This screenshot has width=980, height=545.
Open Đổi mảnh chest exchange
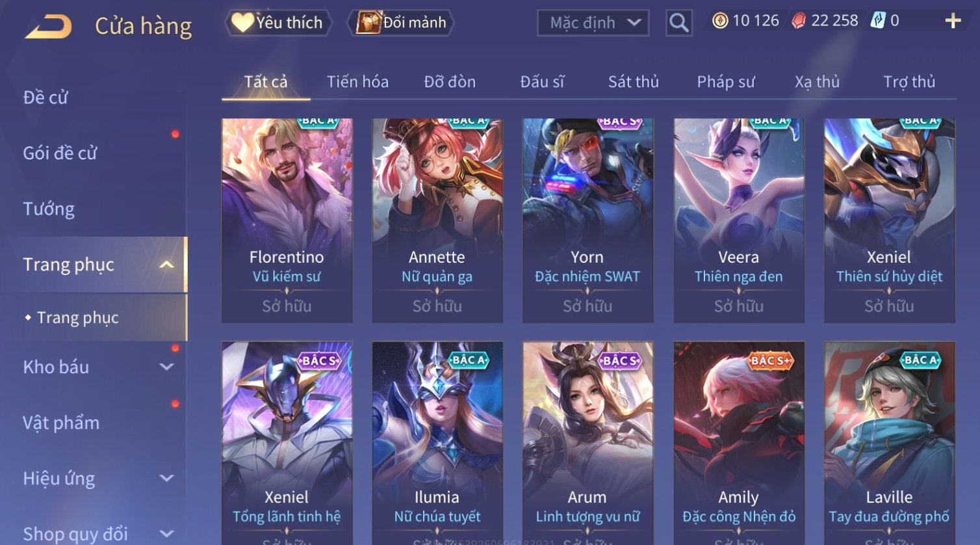402,23
